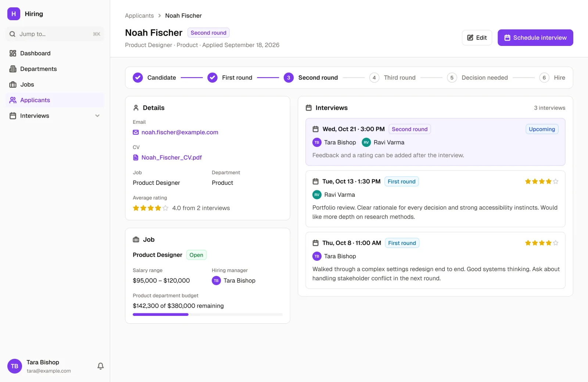
Task: Open the Dashboard page
Action: coord(55,53)
